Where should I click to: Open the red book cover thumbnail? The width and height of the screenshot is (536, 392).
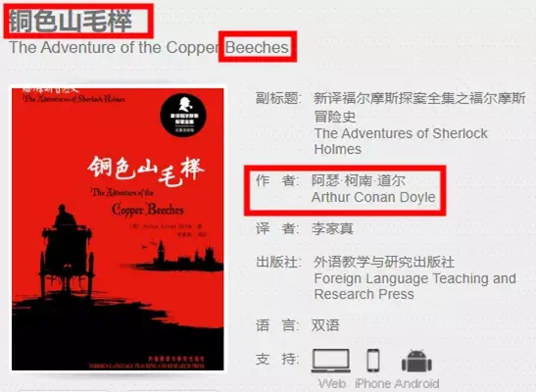click(x=118, y=229)
